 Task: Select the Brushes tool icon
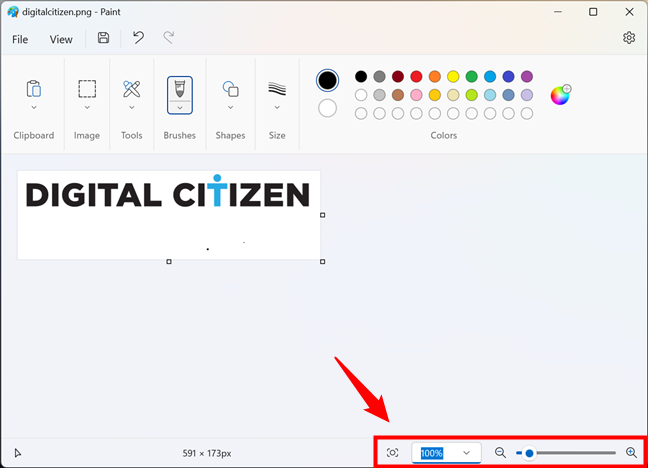(180, 89)
